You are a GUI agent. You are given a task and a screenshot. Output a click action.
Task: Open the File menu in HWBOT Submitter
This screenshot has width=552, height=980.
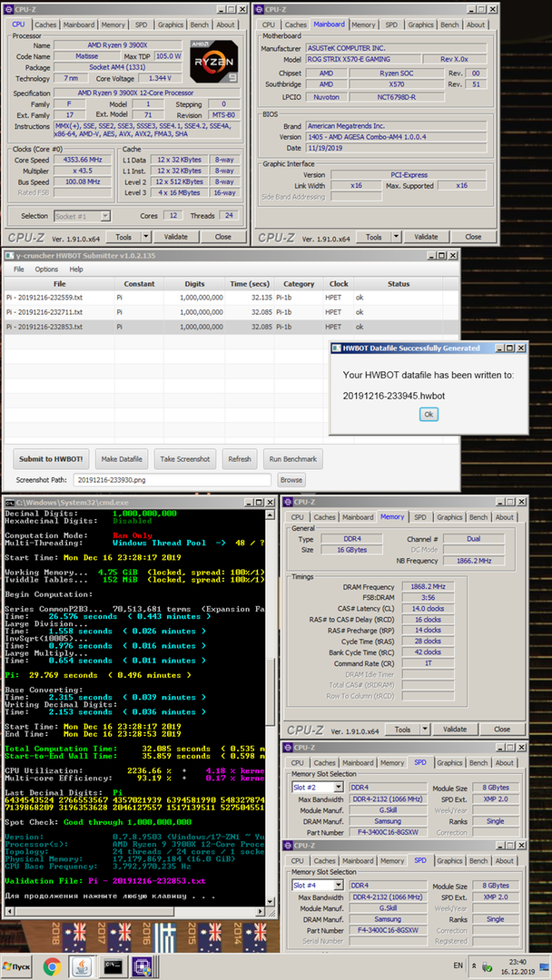(19, 269)
